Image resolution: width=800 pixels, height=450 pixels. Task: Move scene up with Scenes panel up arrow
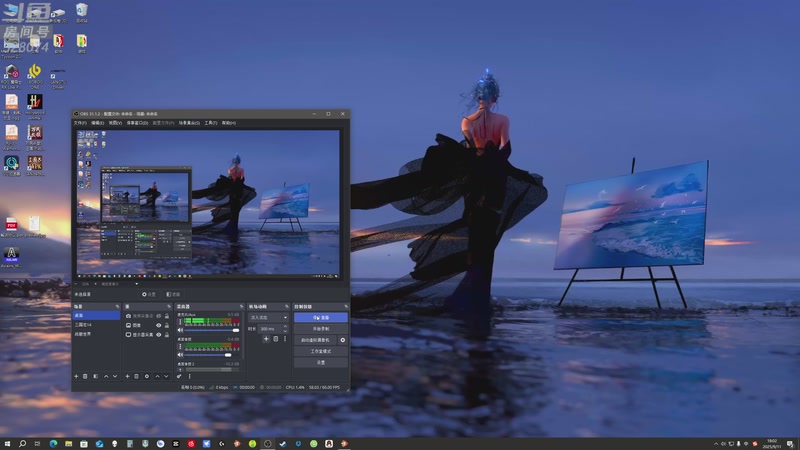tap(106, 377)
